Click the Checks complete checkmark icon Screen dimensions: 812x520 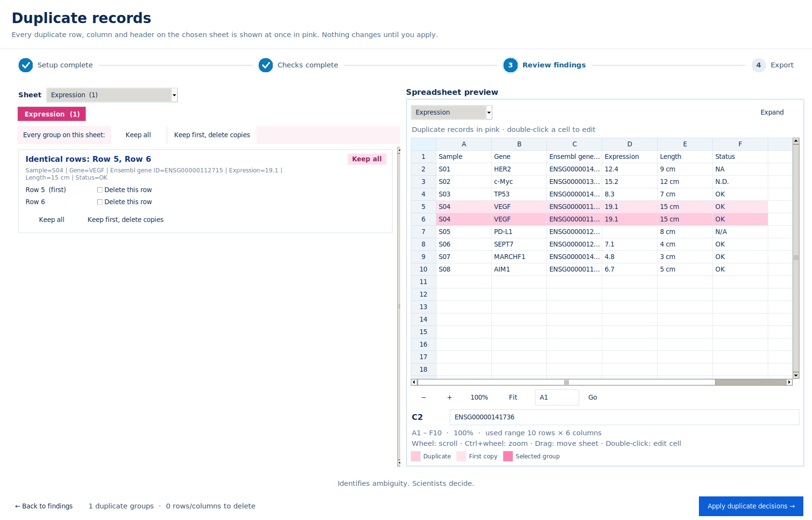pos(266,65)
